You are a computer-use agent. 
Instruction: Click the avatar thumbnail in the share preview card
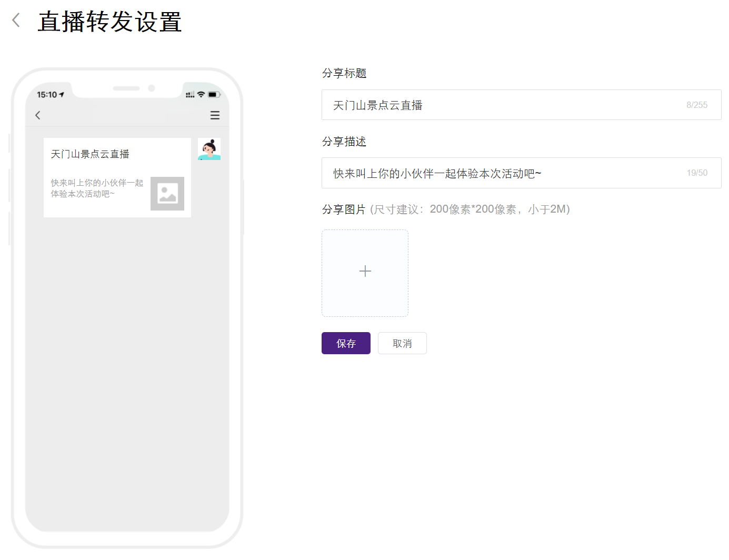tap(209, 148)
